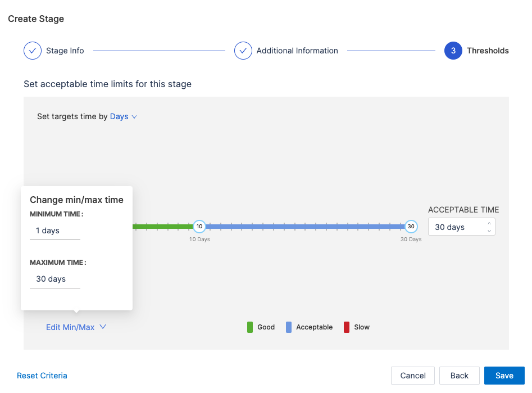Go to Additional Information step

pos(297,51)
